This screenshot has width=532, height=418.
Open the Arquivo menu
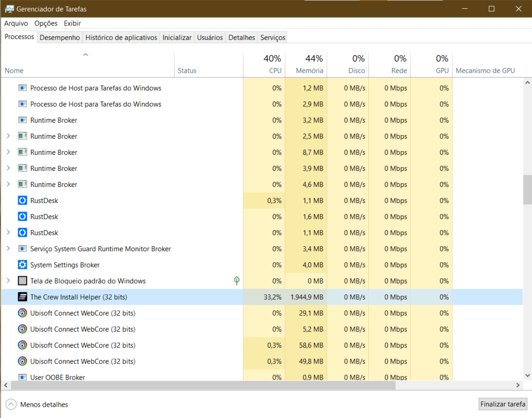pyautogui.click(x=16, y=23)
